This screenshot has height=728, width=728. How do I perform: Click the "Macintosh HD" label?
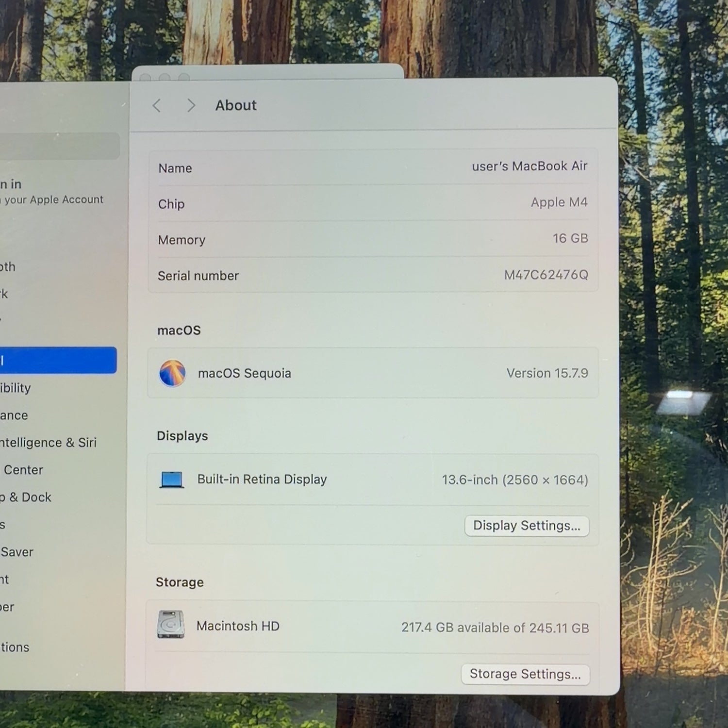click(238, 626)
